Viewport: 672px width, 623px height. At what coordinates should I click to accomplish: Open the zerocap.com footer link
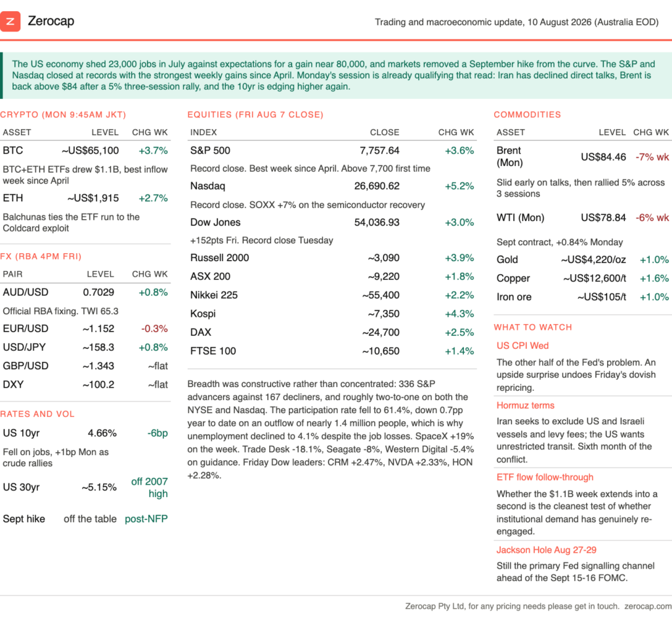pos(648,607)
